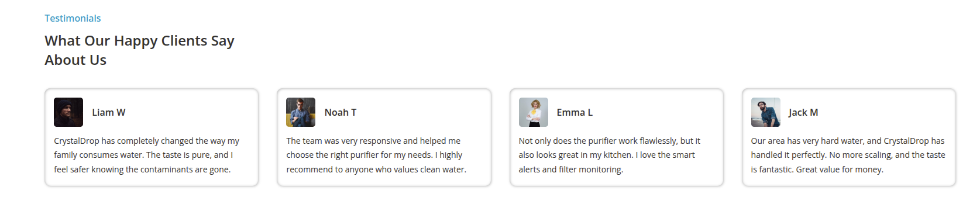
Task: Click Jack M's testimonial about hard water
Action: tap(848, 155)
